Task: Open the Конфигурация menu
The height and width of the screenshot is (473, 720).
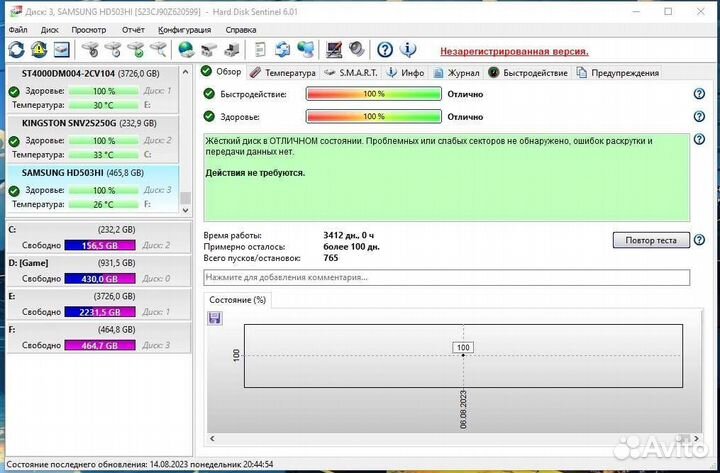Action: coord(185,30)
